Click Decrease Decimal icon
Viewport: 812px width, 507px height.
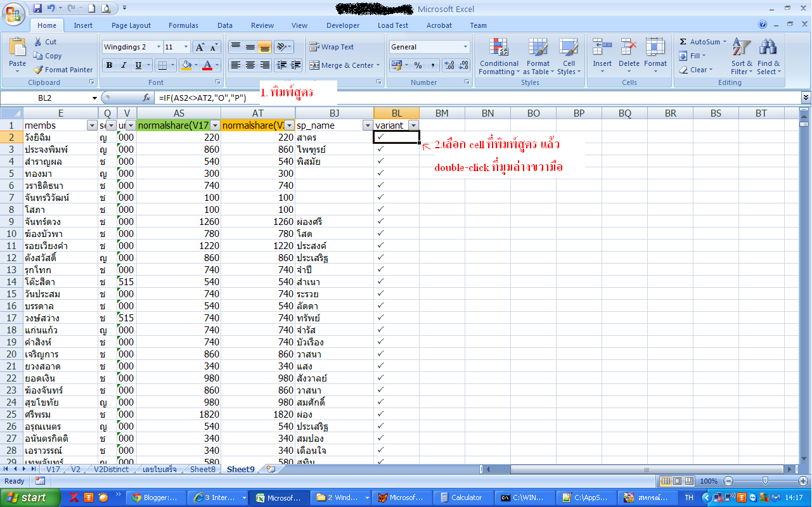click(x=464, y=65)
